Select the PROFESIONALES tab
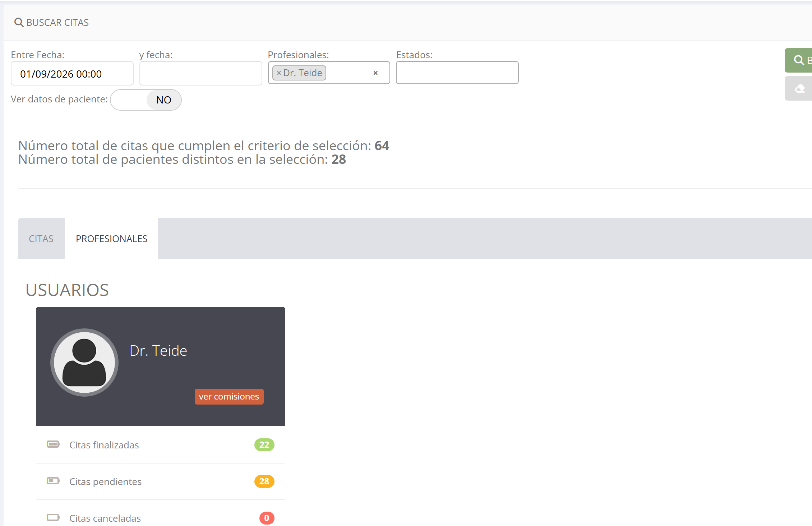The image size is (812, 526). click(111, 238)
